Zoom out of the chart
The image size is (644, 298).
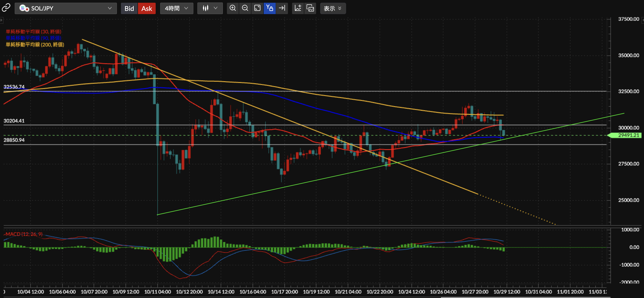245,8
